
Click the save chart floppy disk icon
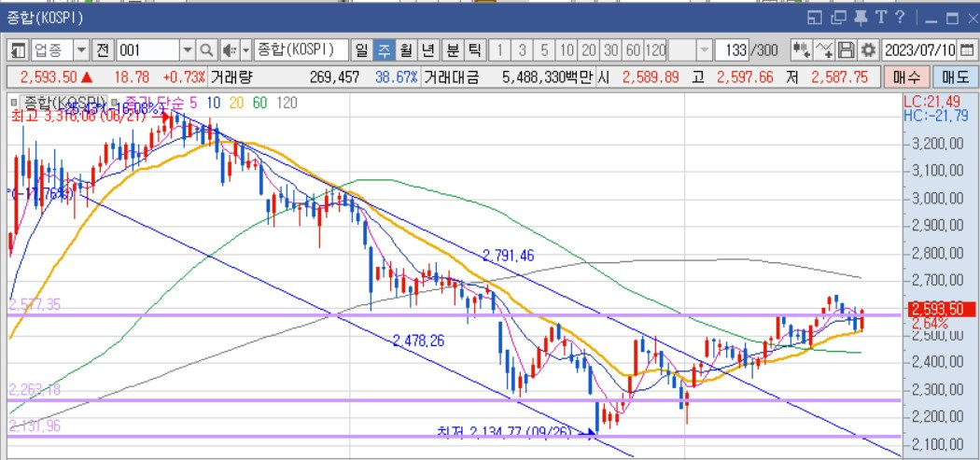click(x=846, y=50)
